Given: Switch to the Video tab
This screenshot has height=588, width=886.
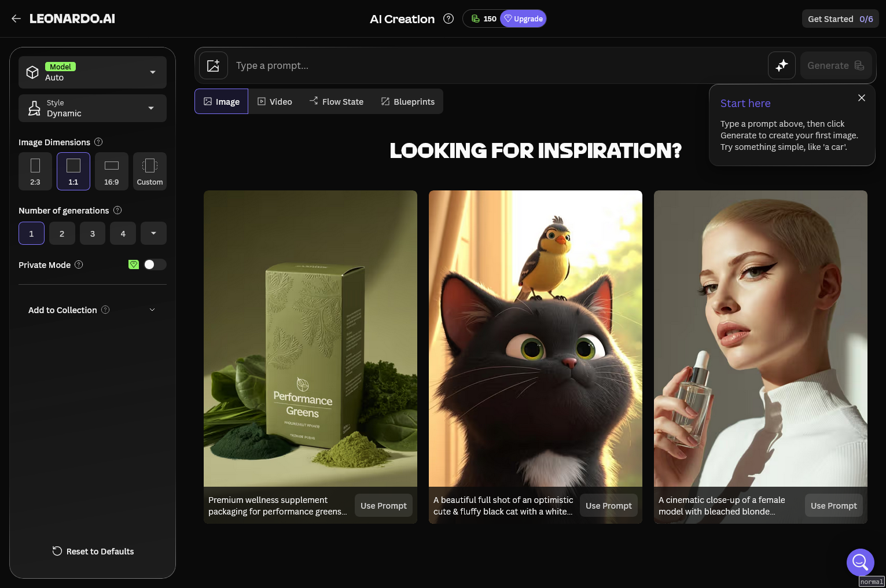Looking at the screenshot, I should (275, 101).
